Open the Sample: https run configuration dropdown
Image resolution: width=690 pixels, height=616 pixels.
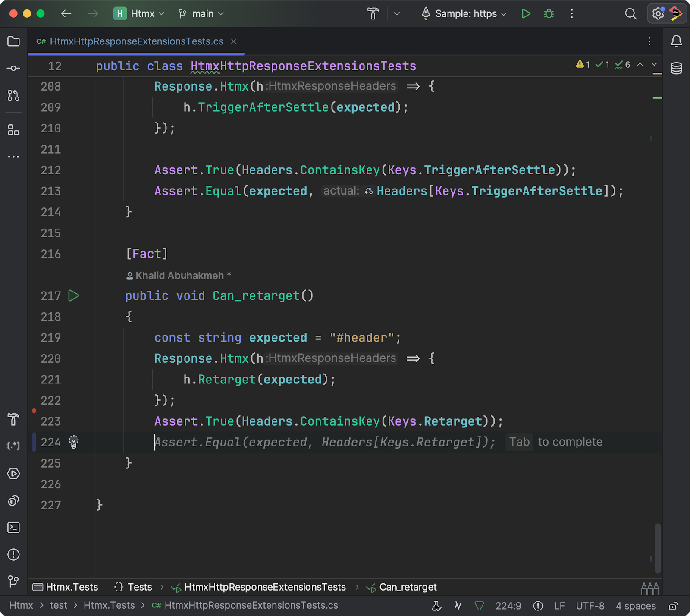point(464,14)
